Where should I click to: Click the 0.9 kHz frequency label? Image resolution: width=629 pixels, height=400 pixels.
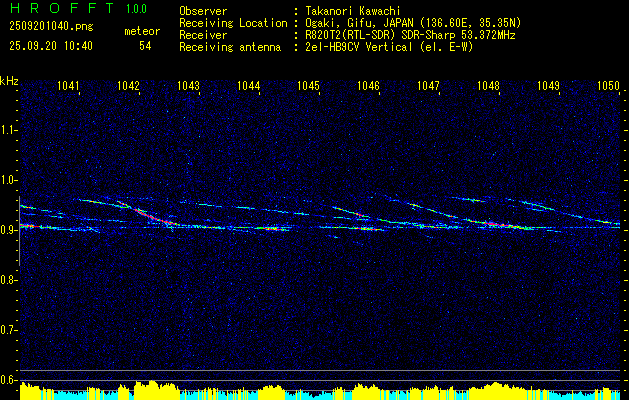click(9, 230)
